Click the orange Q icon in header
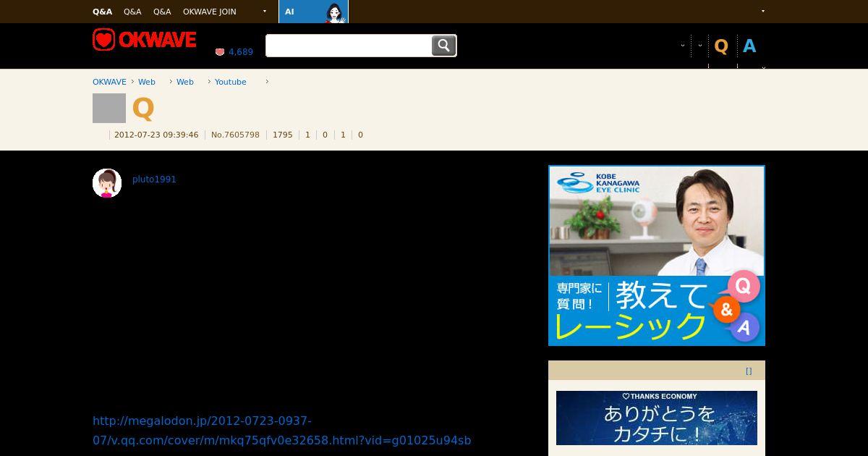Viewport: 868px width, 456px height. pyautogui.click(x=721, y=46)
